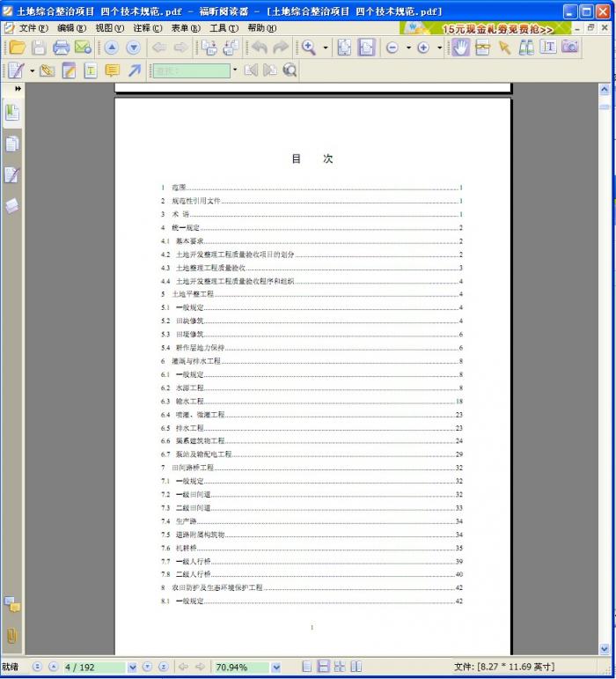616x679 pixels.
Task: Open the Bookmarks side panel
Action: [11, 112]
